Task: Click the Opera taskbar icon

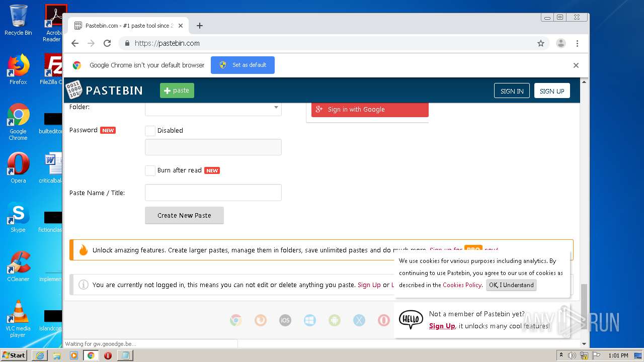Action: coord(108,355)
